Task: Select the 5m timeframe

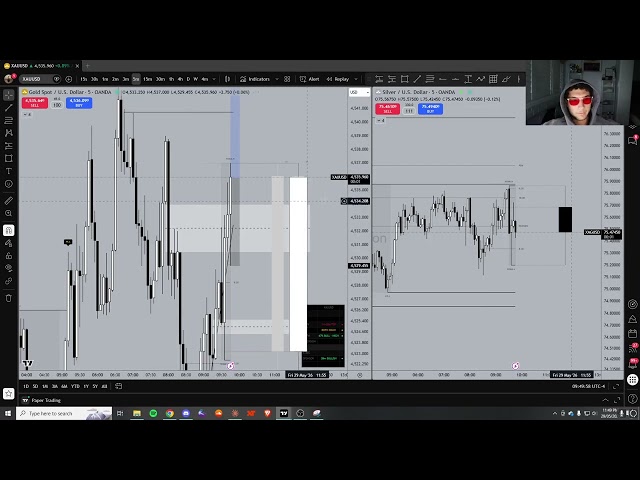Action: [x=136, y=79]
